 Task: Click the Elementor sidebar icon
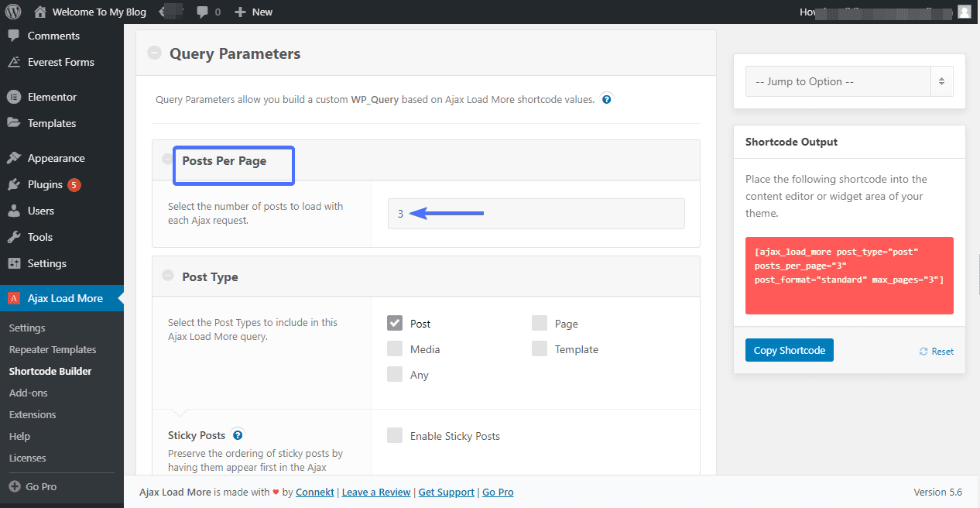tap(14, 97)
